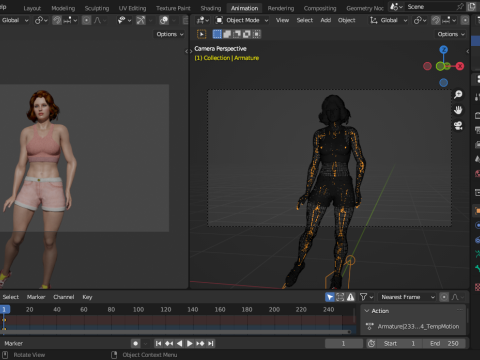The height and width of the screenshot is (360, 480).
Task: Pin the scene with the pin icon
Action: 460,7
